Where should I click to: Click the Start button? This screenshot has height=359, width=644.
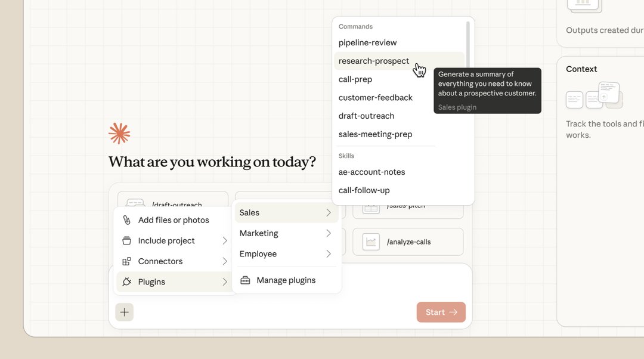(441, 312)
